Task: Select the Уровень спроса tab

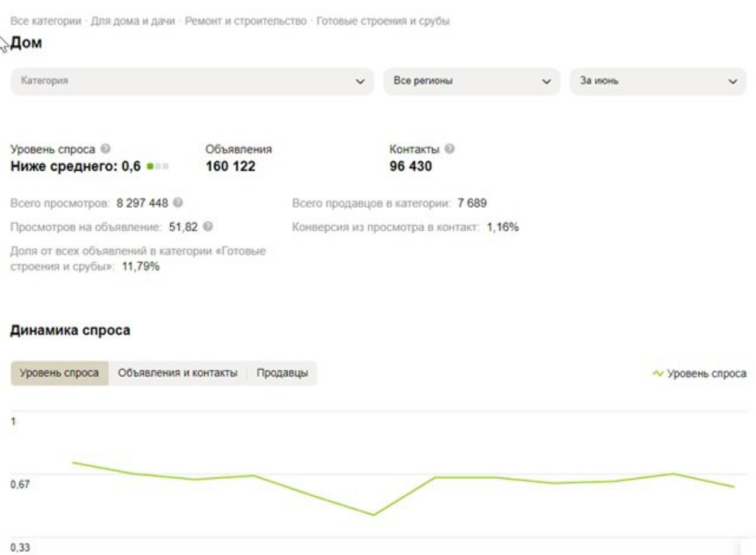Action: pyautogui.click(x=59, y=373)
